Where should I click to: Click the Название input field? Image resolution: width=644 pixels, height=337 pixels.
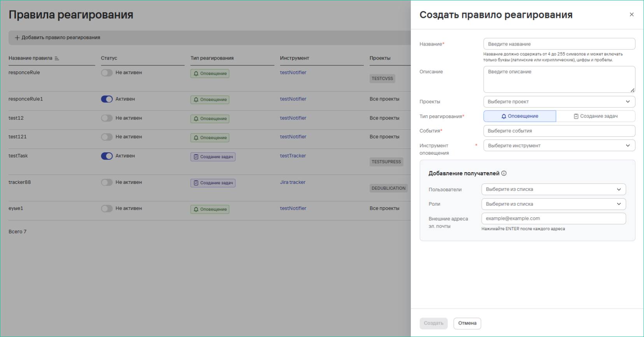559,44
